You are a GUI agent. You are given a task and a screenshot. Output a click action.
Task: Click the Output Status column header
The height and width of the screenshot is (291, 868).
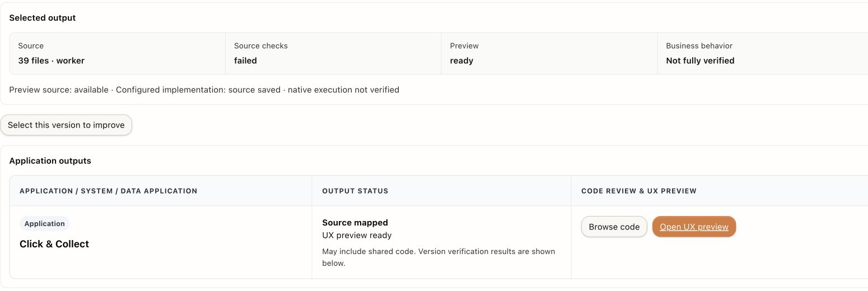pos(355,191)
